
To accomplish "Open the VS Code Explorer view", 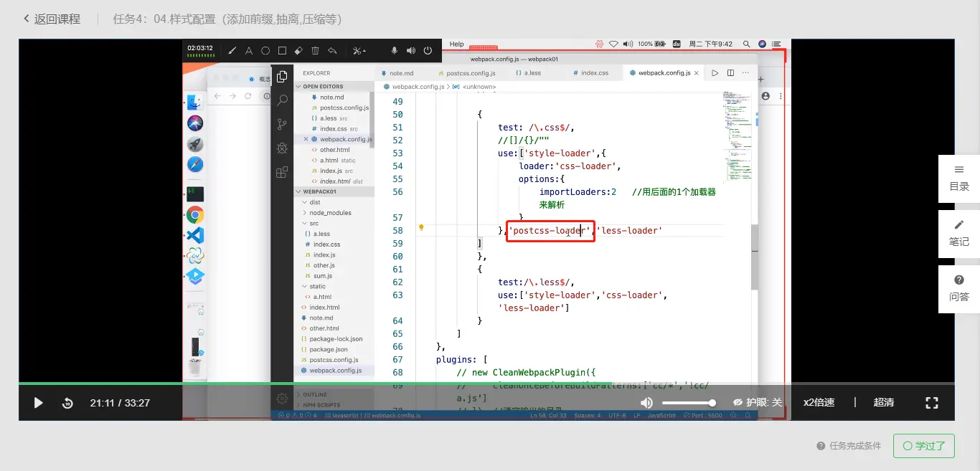I will (x=282, y=77).
